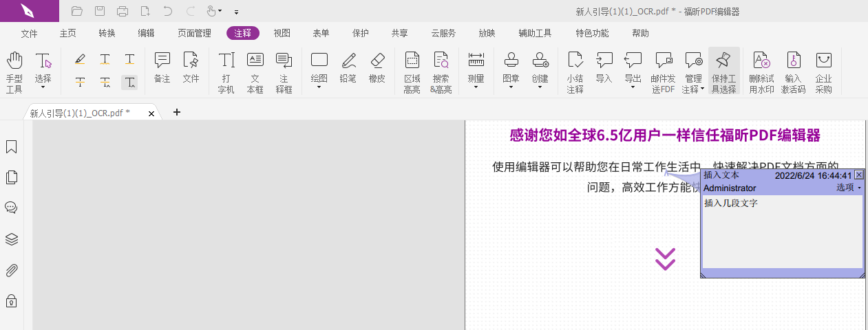
Task: Switch to the 帮助 tab
Action: (640, 33)
